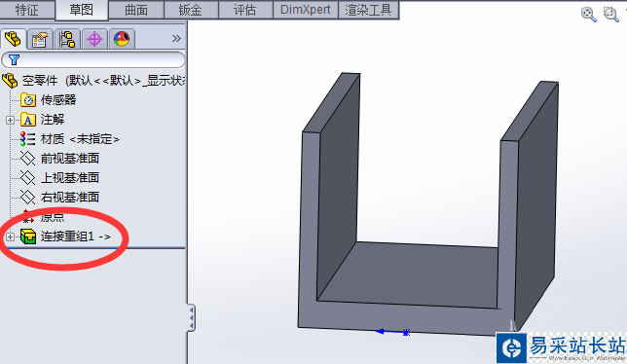Click the filter funnel icon
Screen dimensions: 627x364
[x=14, y=60]
